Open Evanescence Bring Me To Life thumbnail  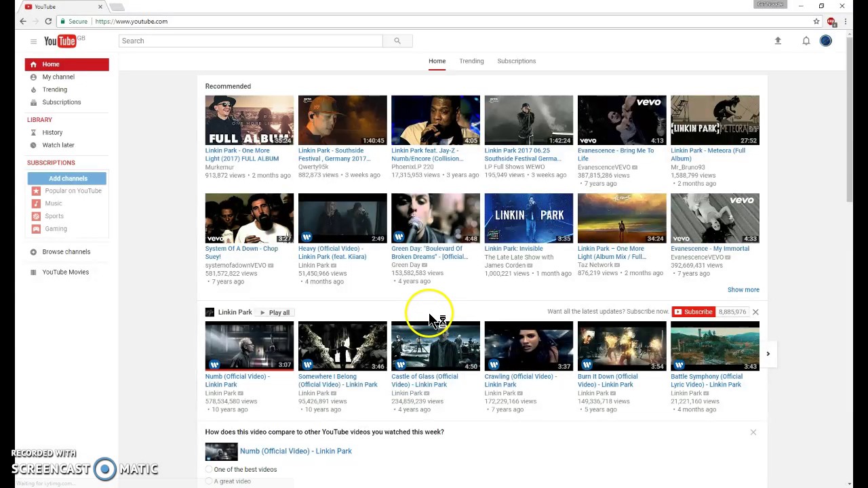point(622,121)
